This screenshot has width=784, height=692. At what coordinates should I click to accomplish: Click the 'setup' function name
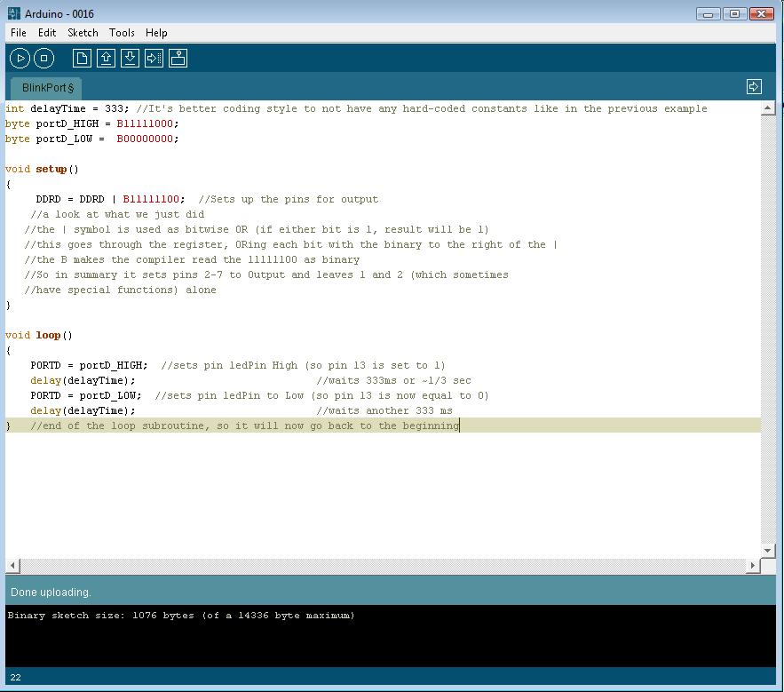point(51,169)
